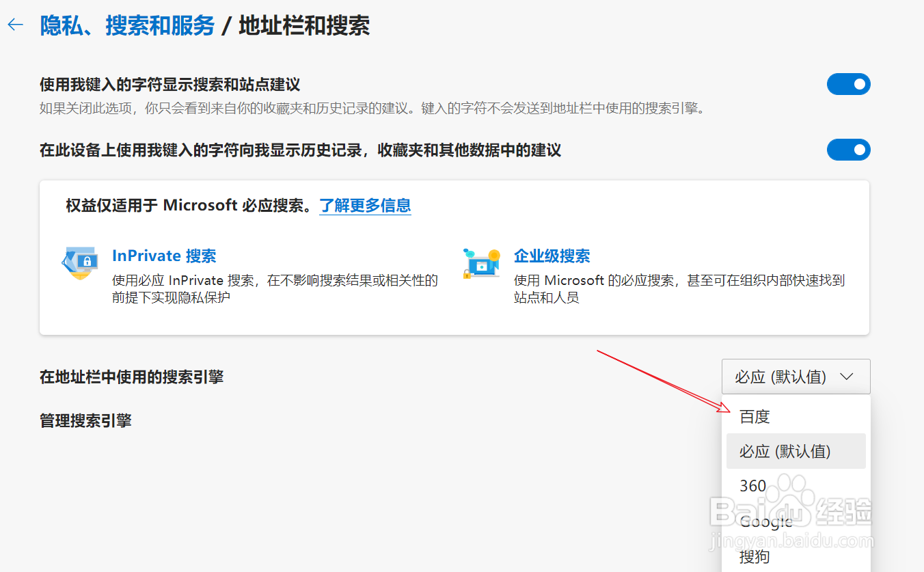Select 百度 from the dropdown list
This screenshot has width=924, height=572.
tap(796, 416)
